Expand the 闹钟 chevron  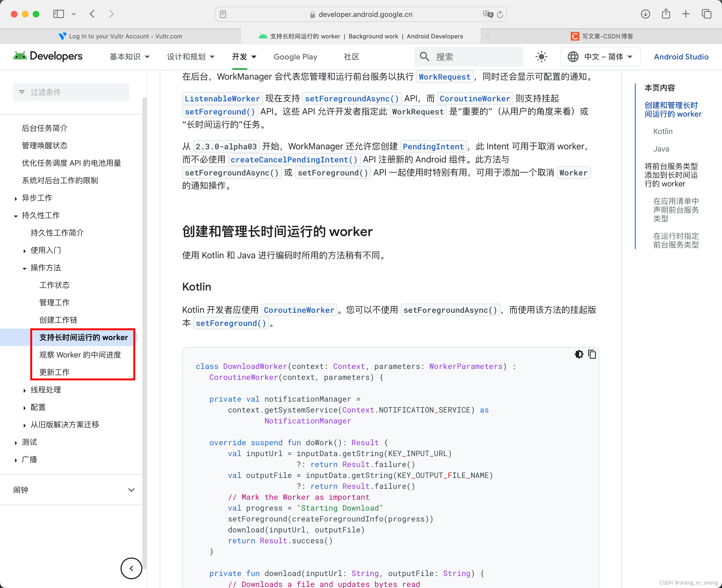(x=131, y=490)
